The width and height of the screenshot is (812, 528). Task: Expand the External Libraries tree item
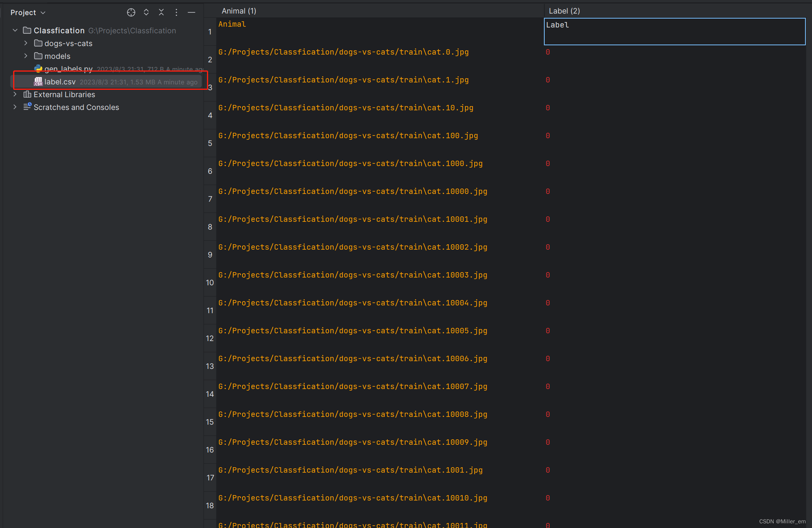[x=14, y=94]
